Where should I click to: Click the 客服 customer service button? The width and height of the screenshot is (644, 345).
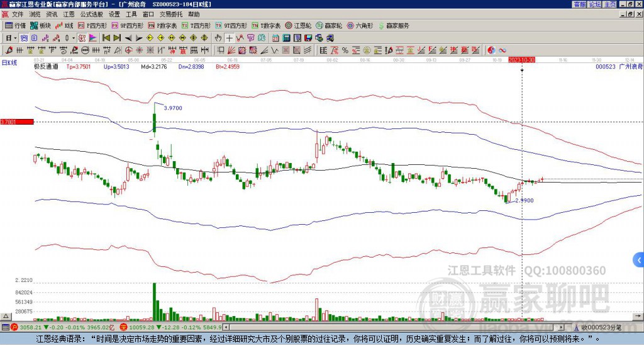579,4
